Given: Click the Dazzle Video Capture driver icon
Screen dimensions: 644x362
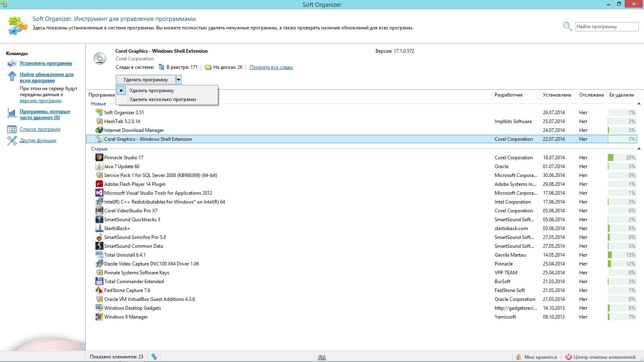Looking at the screenshot, I should 99,263.
